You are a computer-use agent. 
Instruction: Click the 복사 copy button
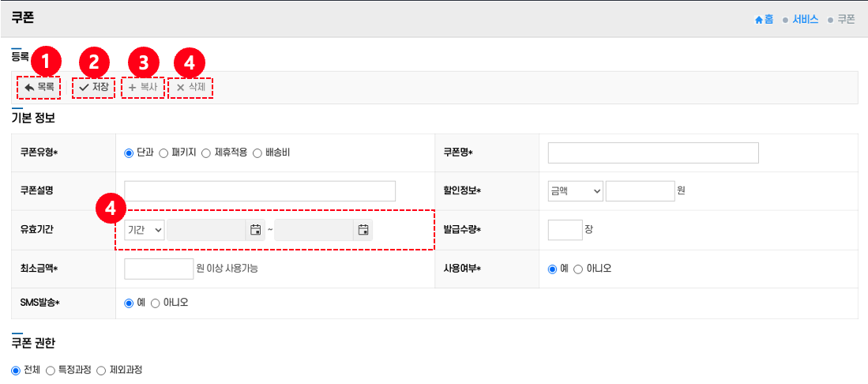pos(142,87)
